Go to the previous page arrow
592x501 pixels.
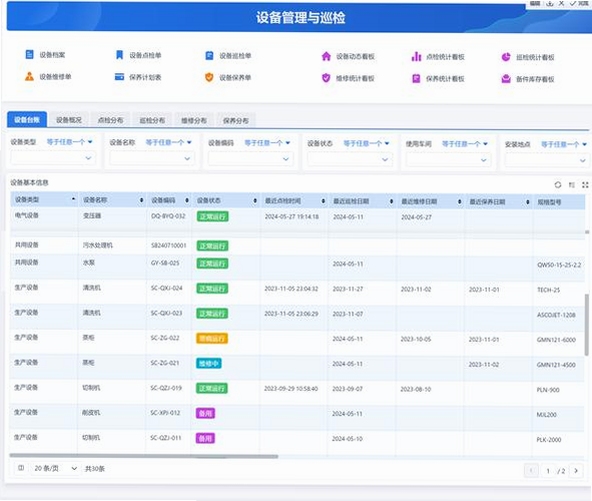pyautogui.click(x=531, y=470)
